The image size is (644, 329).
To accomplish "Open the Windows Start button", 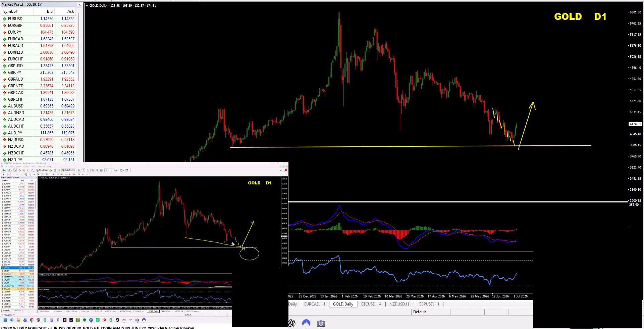I will point(5,320).
